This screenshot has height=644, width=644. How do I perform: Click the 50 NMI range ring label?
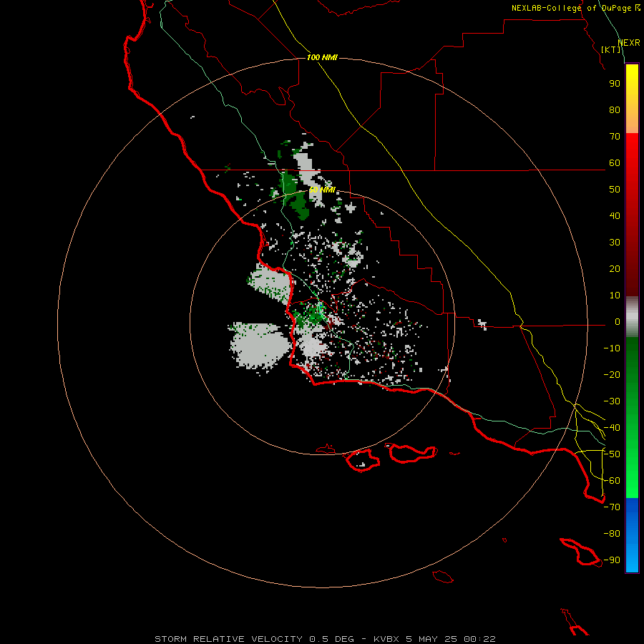pos(322,190)
